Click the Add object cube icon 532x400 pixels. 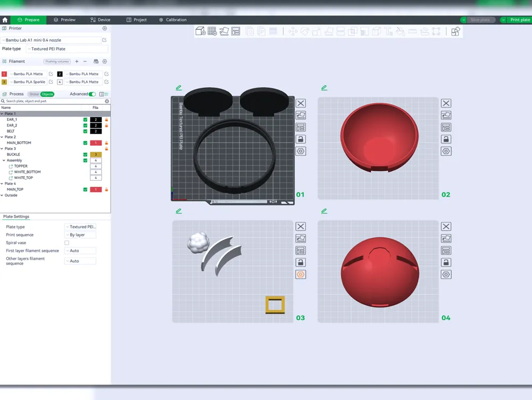200,31
